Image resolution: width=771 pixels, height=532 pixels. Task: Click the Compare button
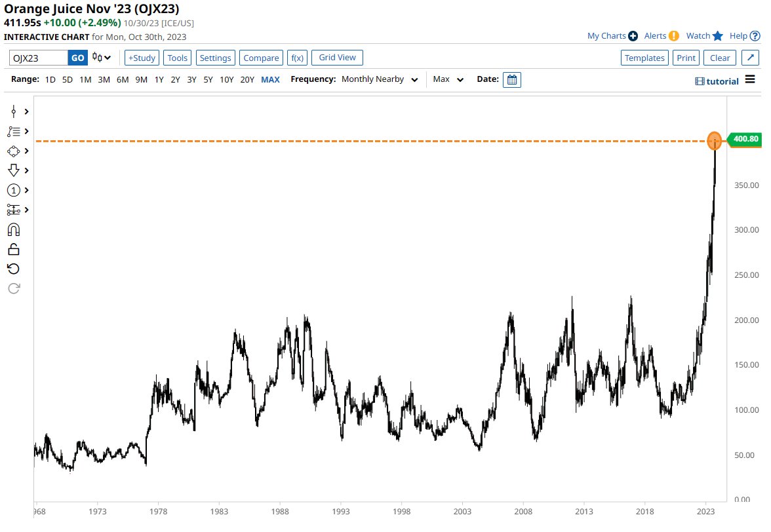coord(261,58)
